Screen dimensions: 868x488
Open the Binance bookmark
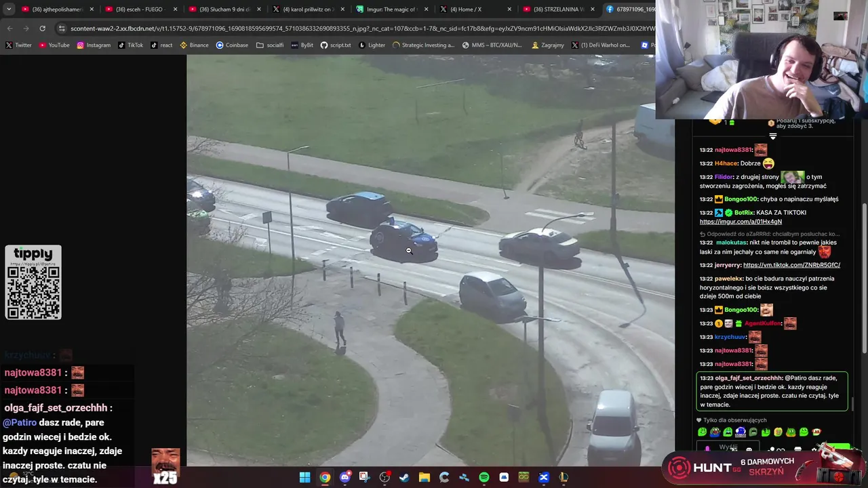[194, 45]
